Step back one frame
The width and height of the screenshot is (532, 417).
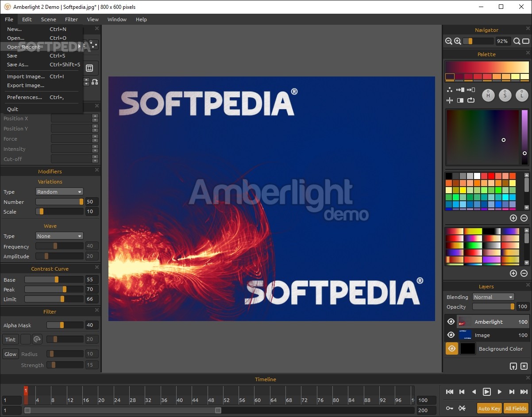pos(474,392)
